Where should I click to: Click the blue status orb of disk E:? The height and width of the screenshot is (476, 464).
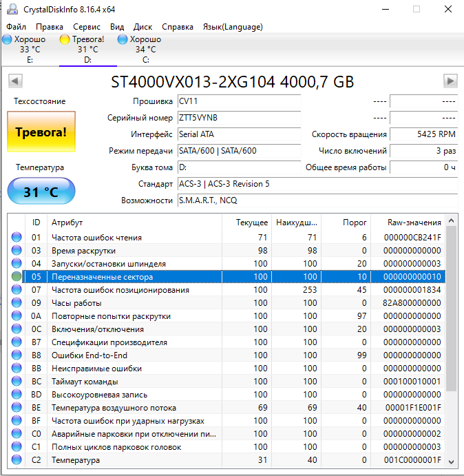click(x=7, y=39)
